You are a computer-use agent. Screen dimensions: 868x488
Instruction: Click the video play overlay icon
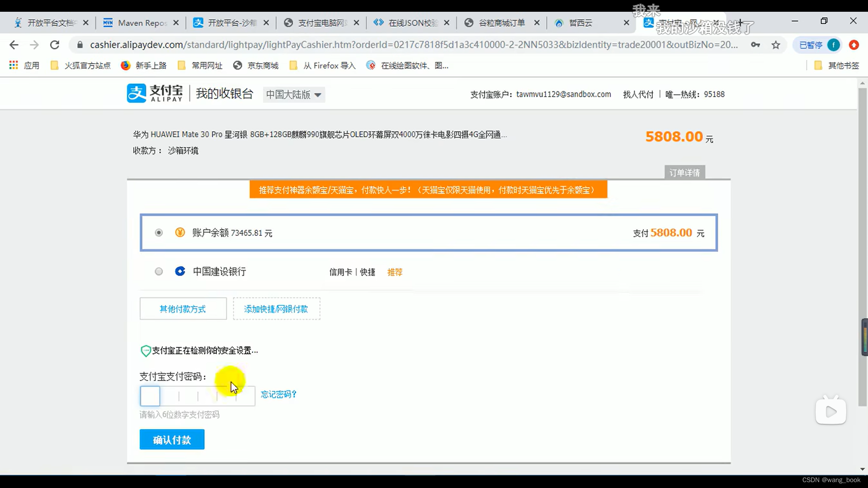click(x=831, y=411)
